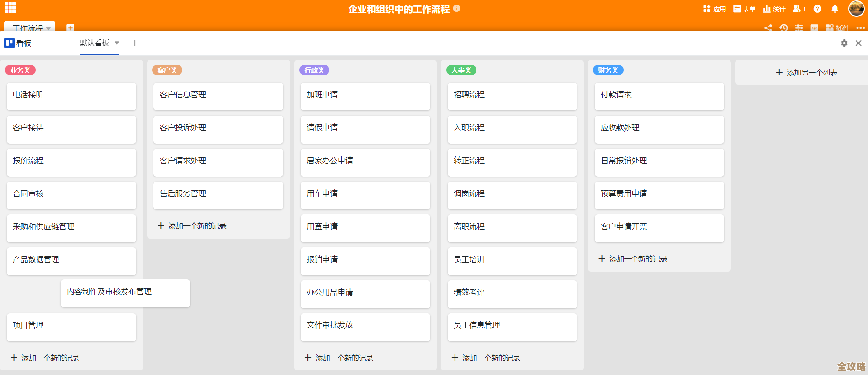Click the 统计 statistics chart icon
868x375 pixels.
point(774,9)
